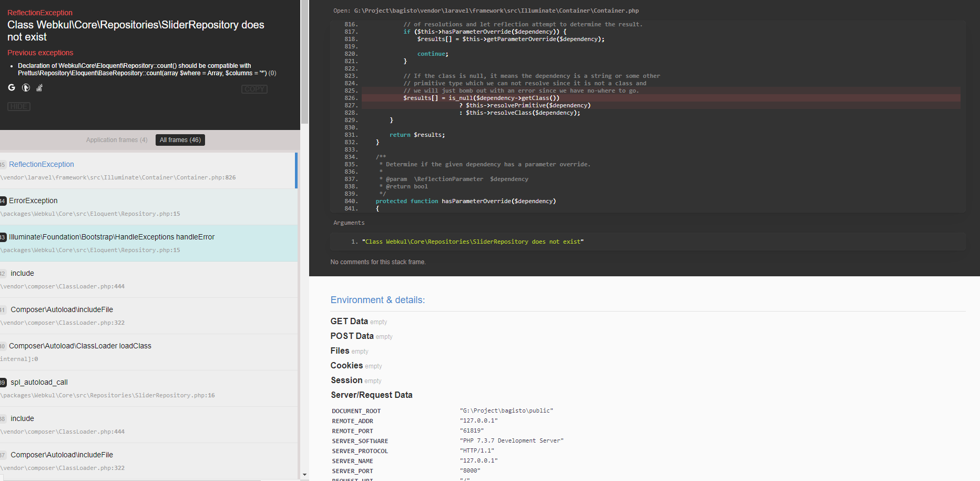Image resolution: width=980 pixels, height=481 pixels.
Task: Click the SERVER_PORT value 8000
Action: 470,470
